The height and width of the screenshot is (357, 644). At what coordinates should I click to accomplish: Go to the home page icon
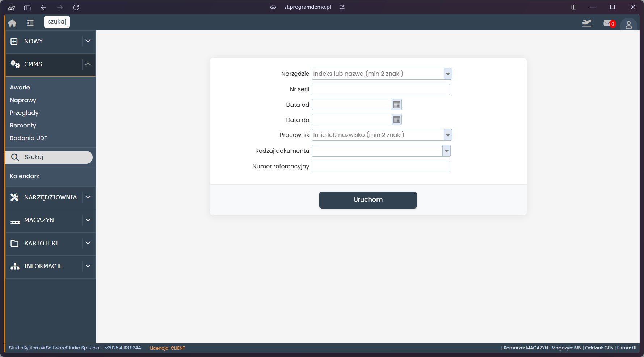12,23
